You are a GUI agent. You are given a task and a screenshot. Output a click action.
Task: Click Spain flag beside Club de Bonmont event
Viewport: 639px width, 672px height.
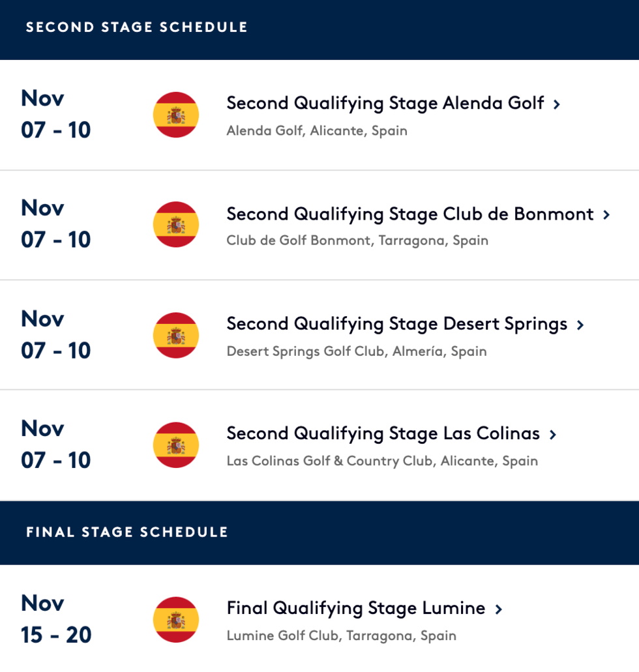175,225
